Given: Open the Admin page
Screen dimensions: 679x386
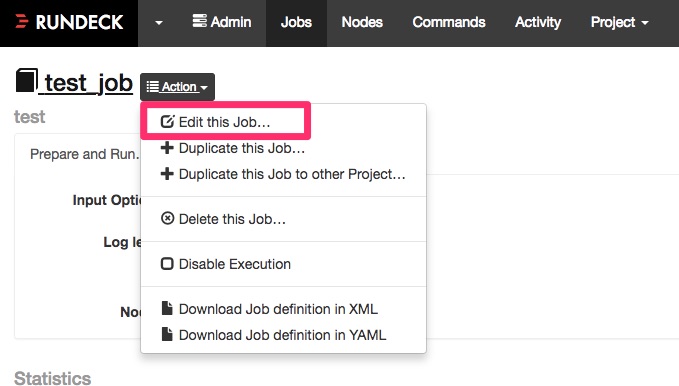Looking at the screenshot, I should 222,22.
